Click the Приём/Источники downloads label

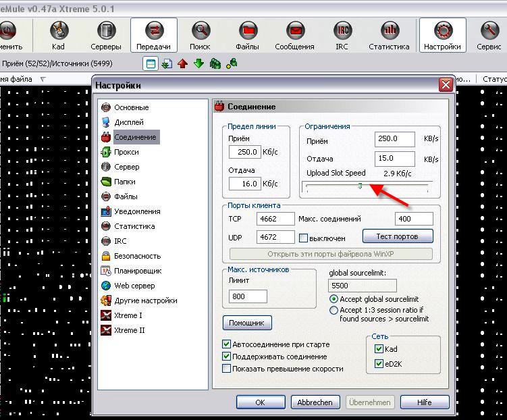pos(57,63)
